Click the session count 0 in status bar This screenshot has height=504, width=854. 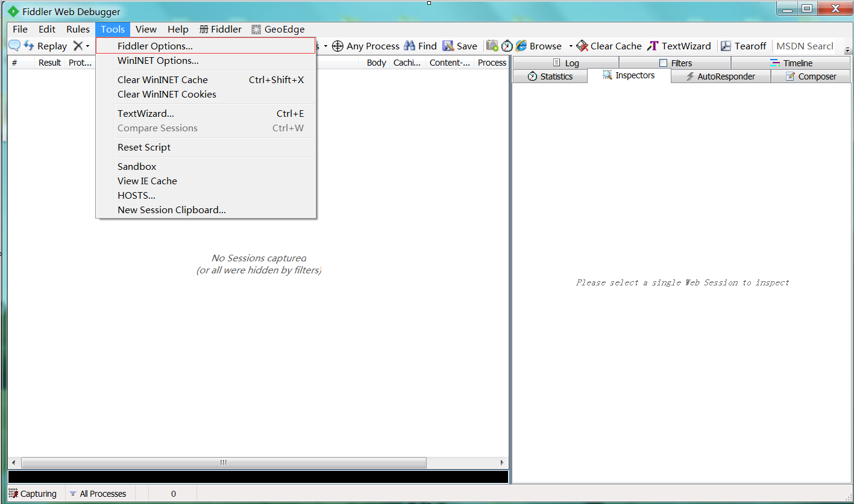pyautogui.click(x=174, y=494)
